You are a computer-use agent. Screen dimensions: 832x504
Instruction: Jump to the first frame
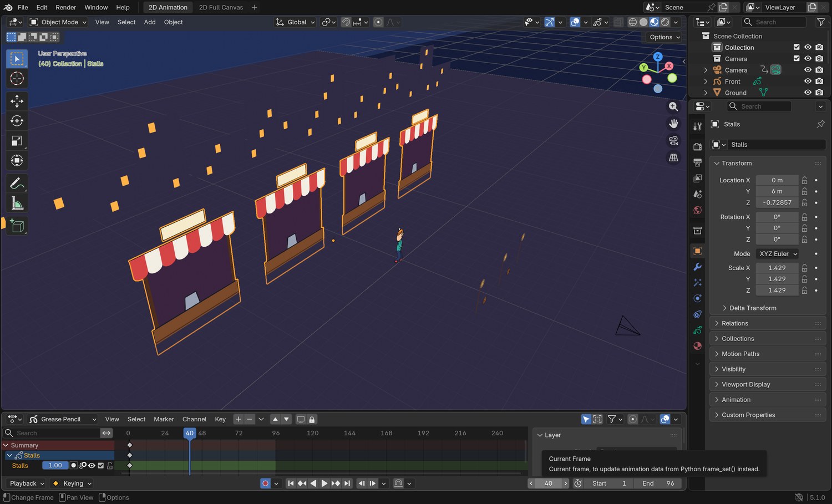pos(291,483)
